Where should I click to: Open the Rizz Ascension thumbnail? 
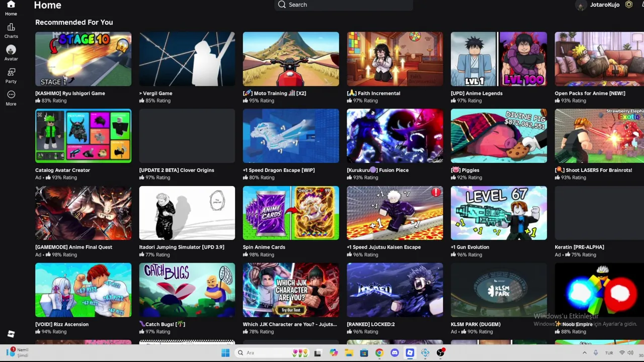(x=83, y=290)
